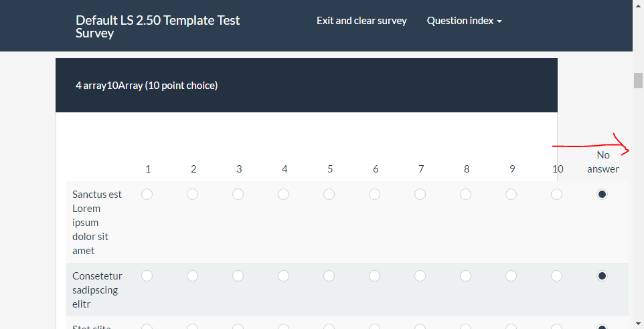
Task: Select rating 3 for Consetetur sadipscing elitr
Action: 238,276
